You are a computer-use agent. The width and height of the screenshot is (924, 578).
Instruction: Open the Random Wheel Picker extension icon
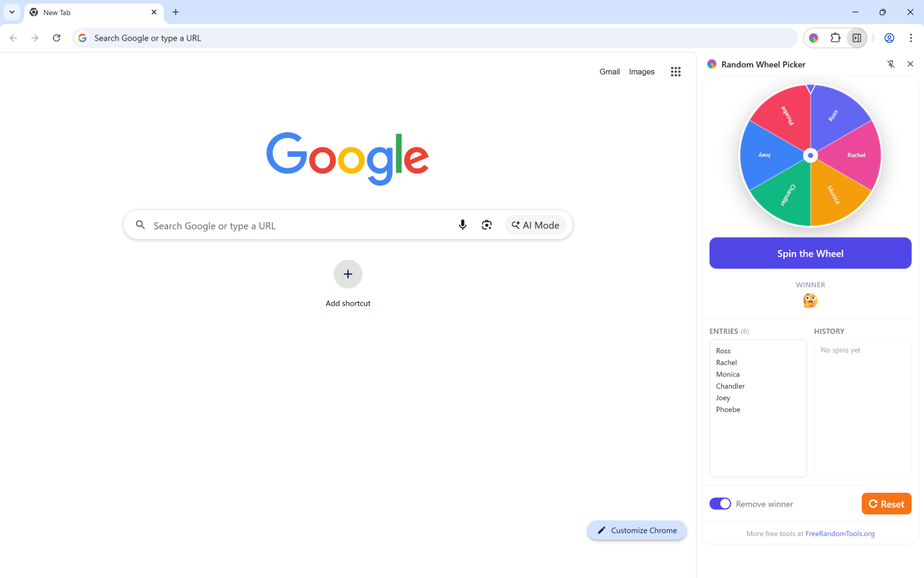[x=814, y=38]
